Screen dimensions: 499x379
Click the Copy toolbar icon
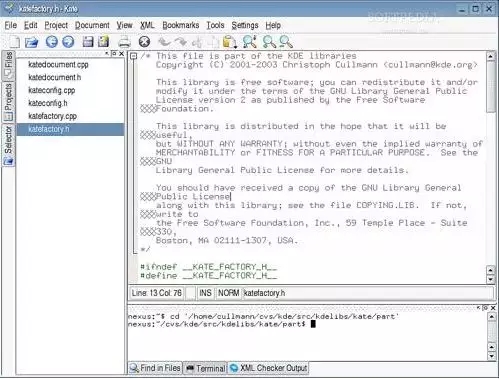coord(213,42)
